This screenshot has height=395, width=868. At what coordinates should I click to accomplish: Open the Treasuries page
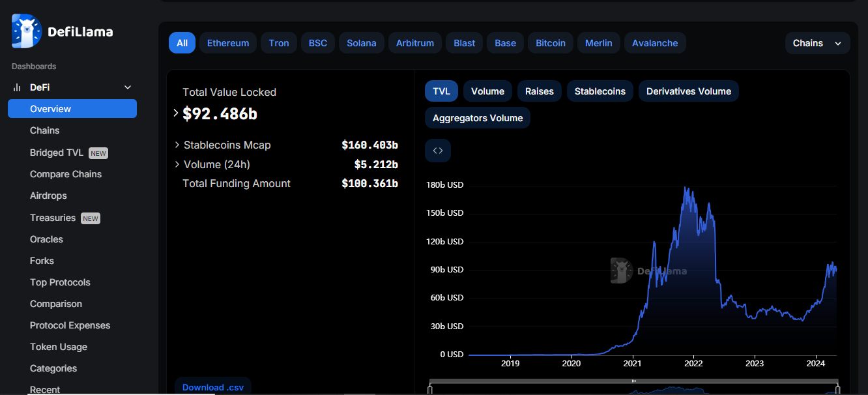tap(53, 218)
